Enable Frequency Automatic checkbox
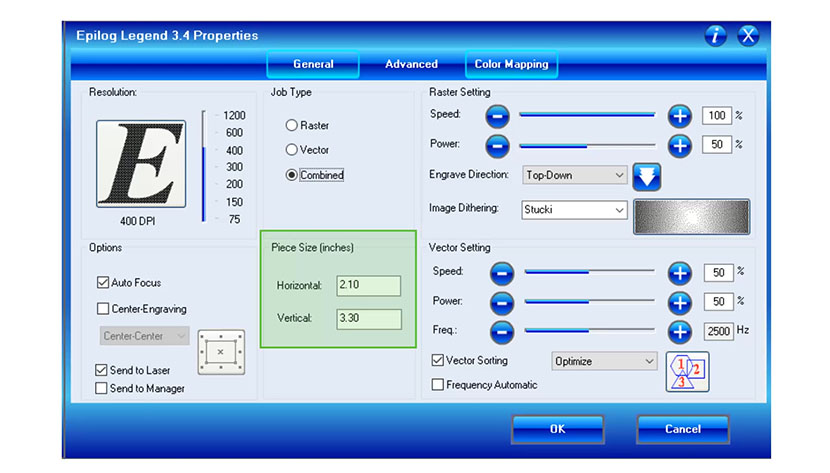Viewport: 830px width, 473px height. pyautogui.click(x=437, y=385)
